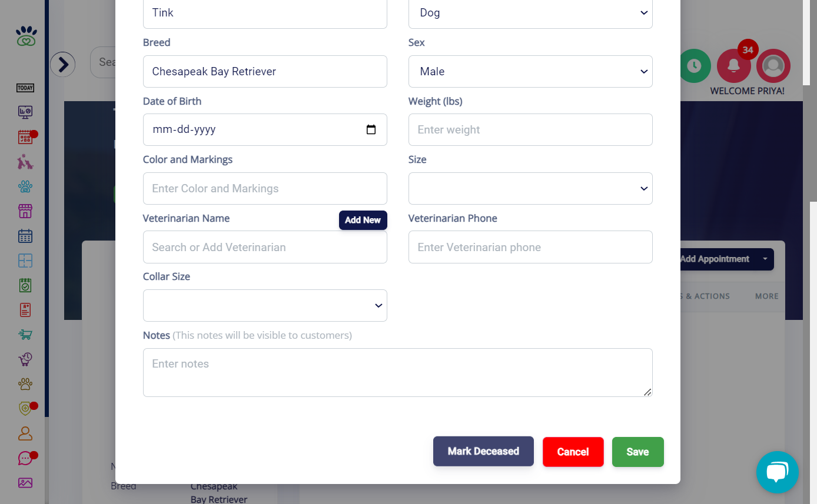Open the Date of Birth calendar picker
Viewport: 817px width, 504px height.
(371, 129)
